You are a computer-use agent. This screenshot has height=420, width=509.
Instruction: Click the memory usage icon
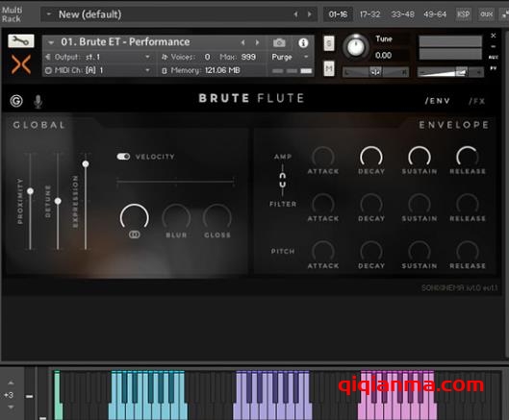165,70
